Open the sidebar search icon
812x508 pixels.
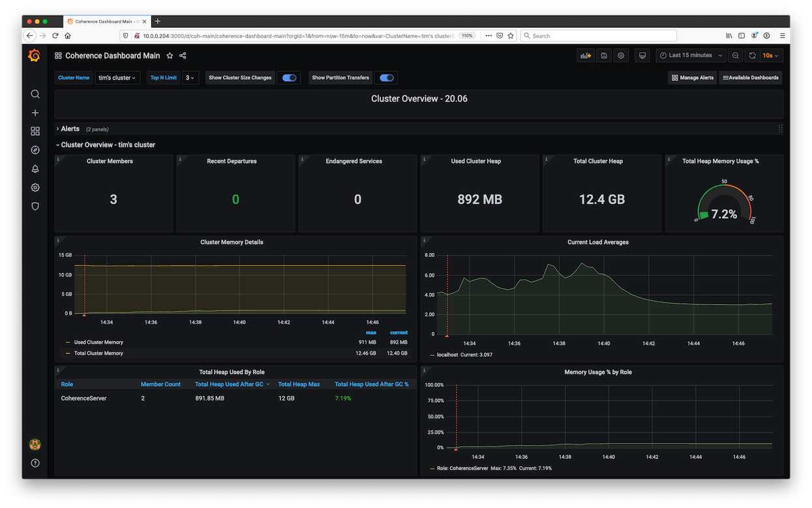pyautogui.click(x=35, y=94)
